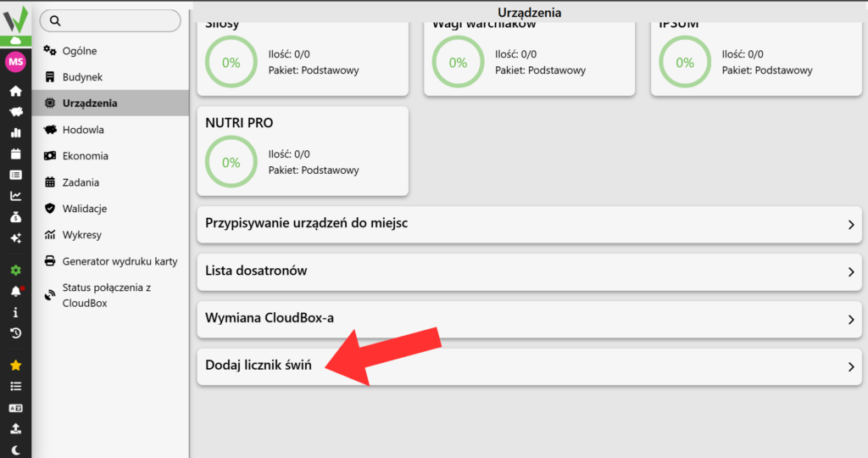This screenshot has height=458, width=868.
Task: Click the MS user avatar
Action: coord(15,61)
